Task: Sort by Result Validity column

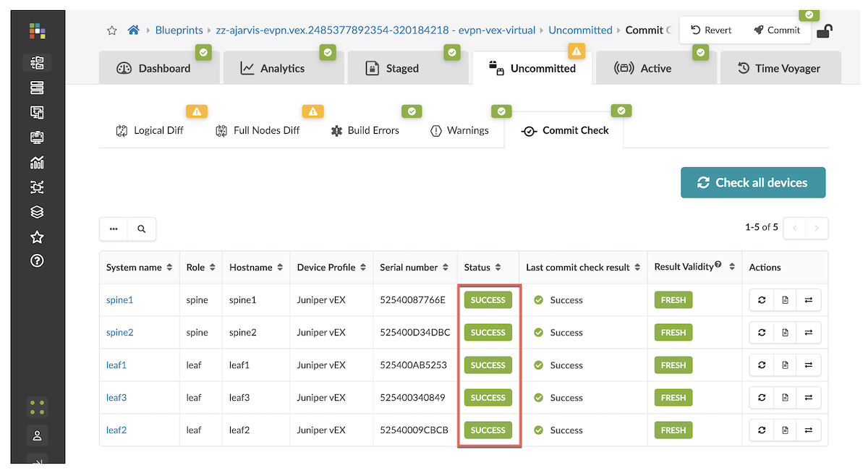Action: pos(694,267)
